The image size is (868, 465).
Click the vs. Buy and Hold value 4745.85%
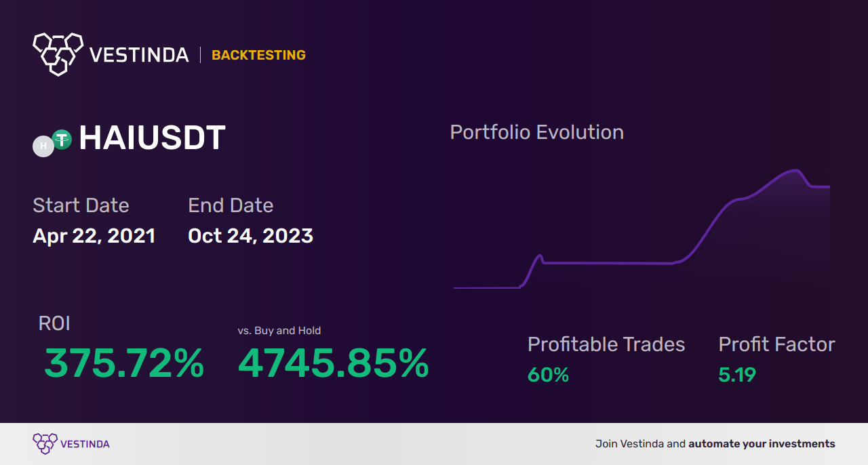click(333, 363)
